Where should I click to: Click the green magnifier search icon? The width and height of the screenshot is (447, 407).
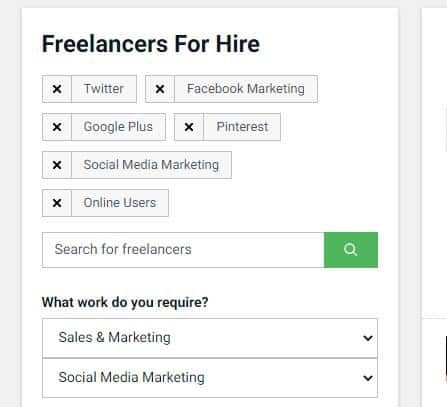point(351,250)
